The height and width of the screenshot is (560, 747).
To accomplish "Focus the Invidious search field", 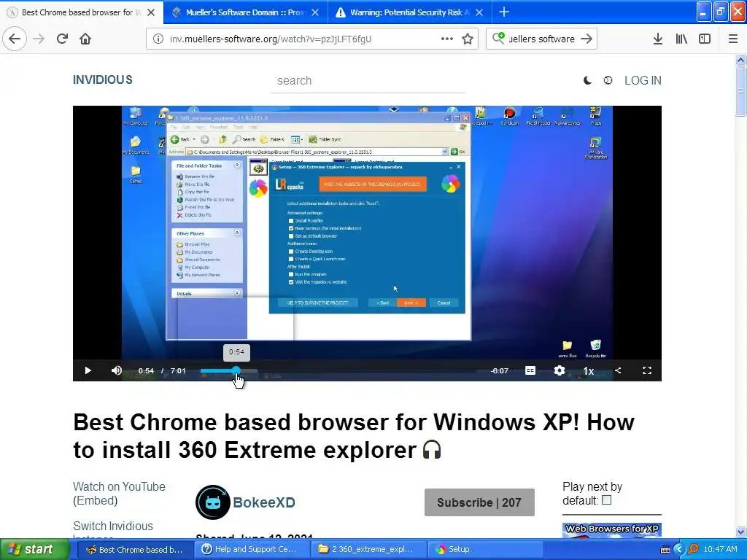I will pyautogui.click(x=368, y=80).
